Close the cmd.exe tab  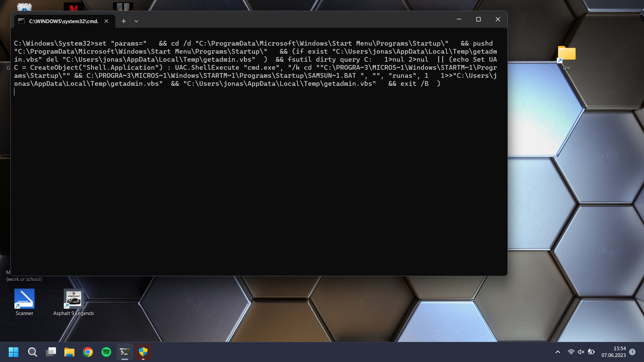point(106,21)
